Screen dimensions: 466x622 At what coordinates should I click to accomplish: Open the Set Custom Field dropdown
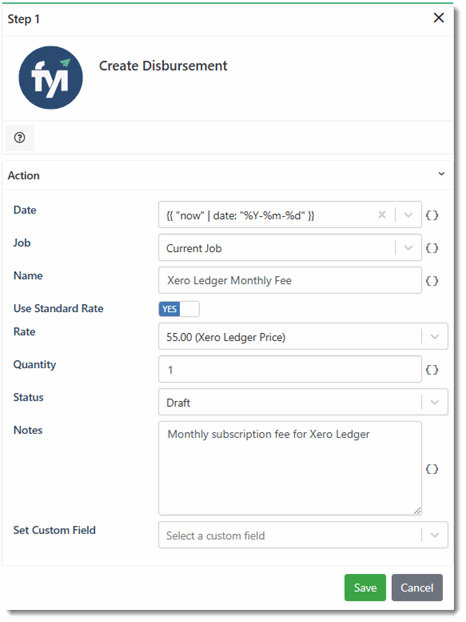[x=303, y=536]
